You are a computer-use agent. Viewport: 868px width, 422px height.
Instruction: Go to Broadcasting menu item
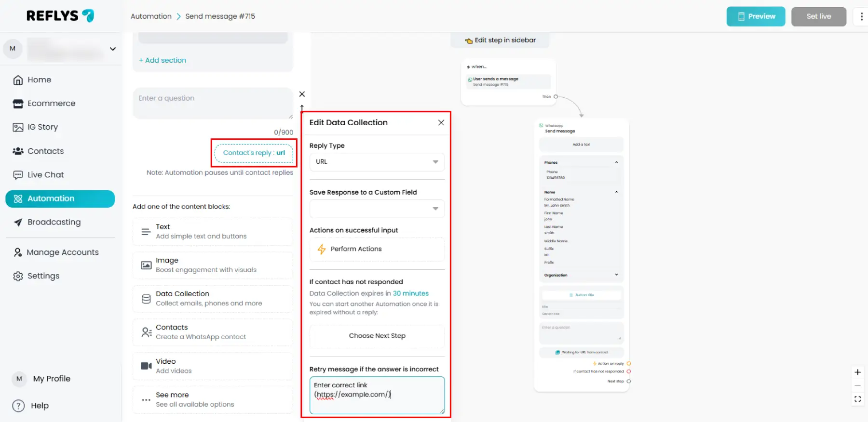[x=54, y=222]
